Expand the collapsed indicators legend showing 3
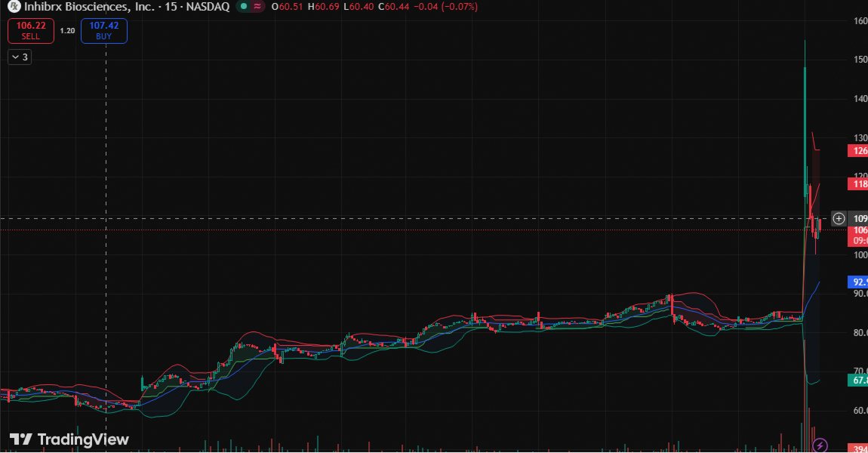The width and height of the screenshot is (868, 453). (20, 57)
